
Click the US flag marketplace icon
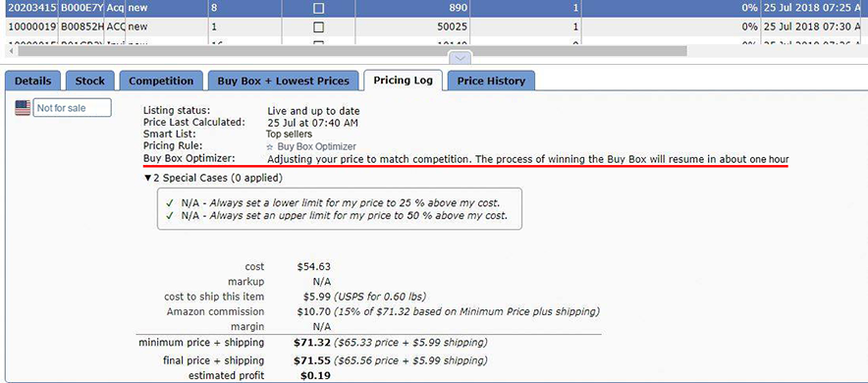[x=23, y=108]
